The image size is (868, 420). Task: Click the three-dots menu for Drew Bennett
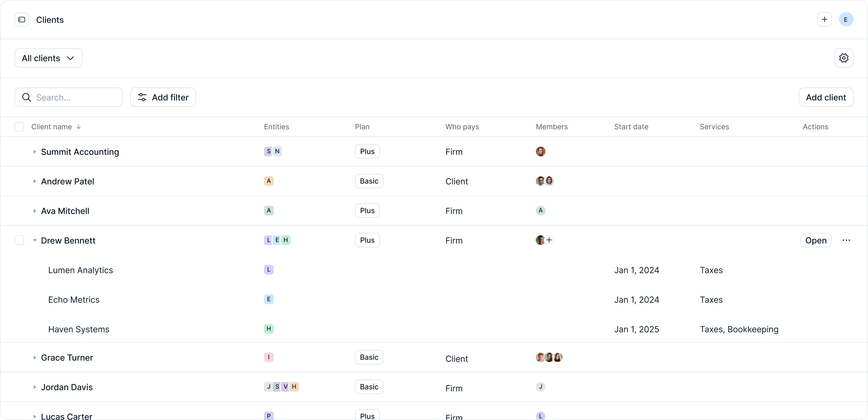846,240
